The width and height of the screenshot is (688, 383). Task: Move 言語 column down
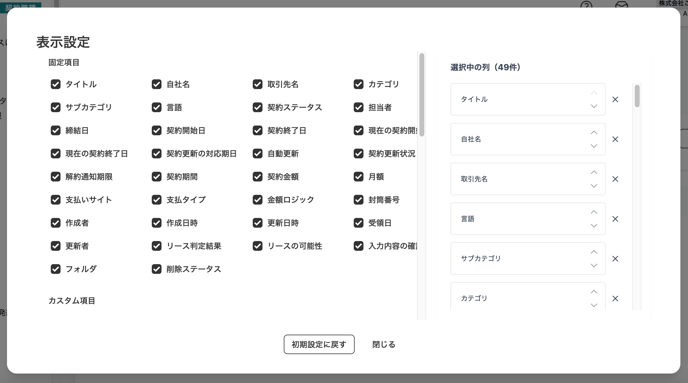pos(594,226)
